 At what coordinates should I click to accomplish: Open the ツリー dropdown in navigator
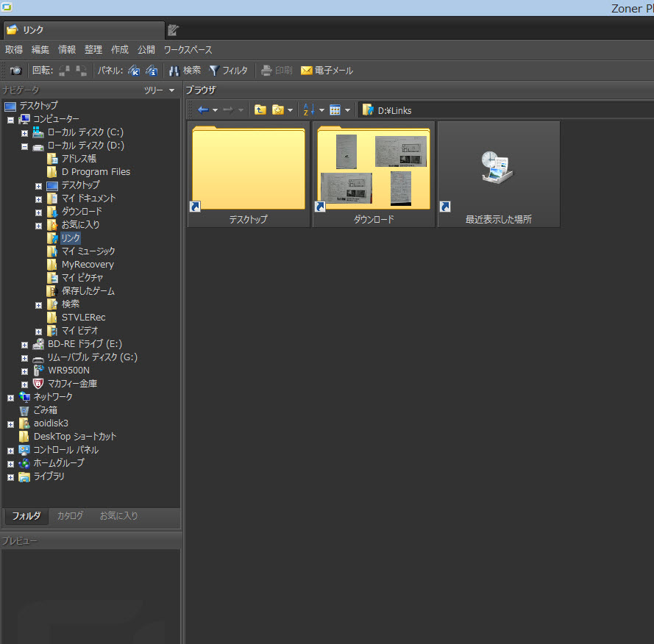tap(160, 90)
